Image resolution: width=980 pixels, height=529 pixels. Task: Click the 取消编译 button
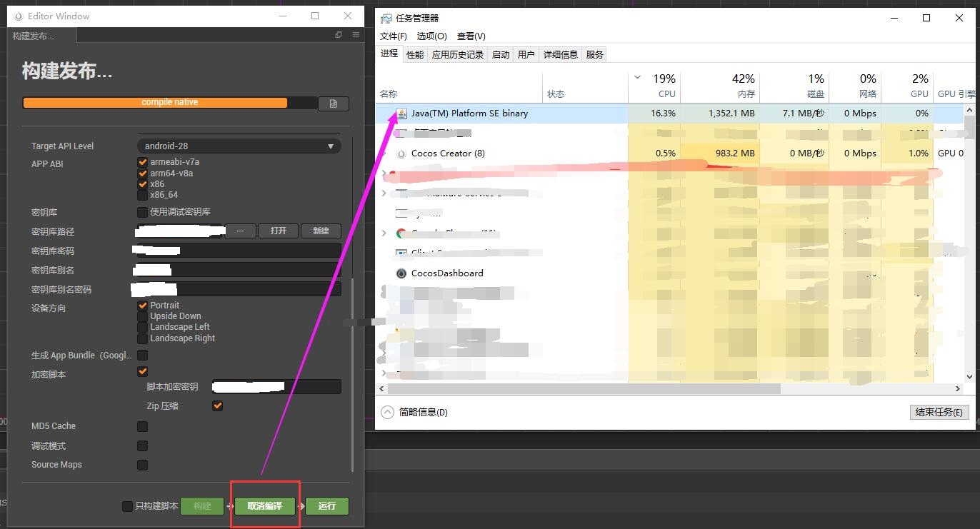[265, 506]
